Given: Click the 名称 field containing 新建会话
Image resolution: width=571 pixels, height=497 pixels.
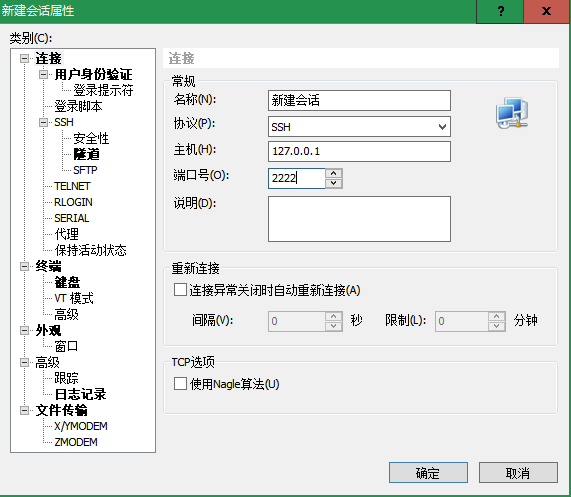Looking at the screenshot, I should tap(359, 100).
